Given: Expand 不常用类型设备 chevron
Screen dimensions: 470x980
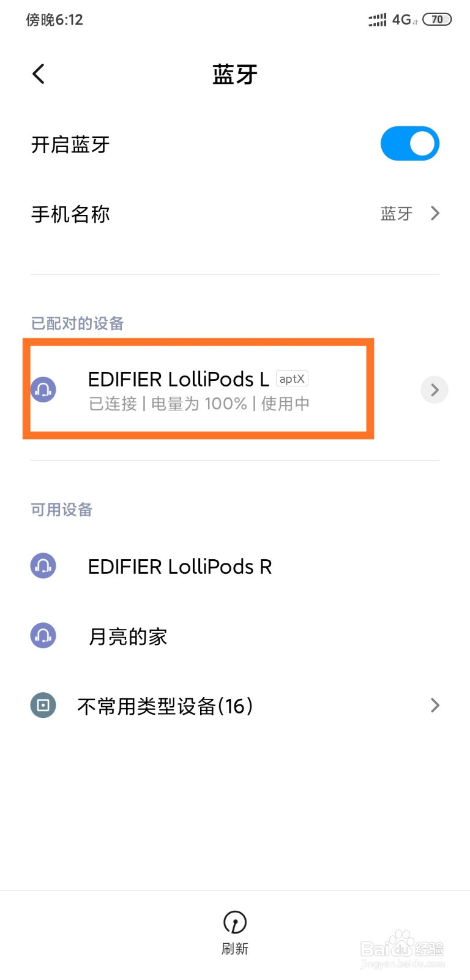Looking at the screenshot, I should 435,706.
